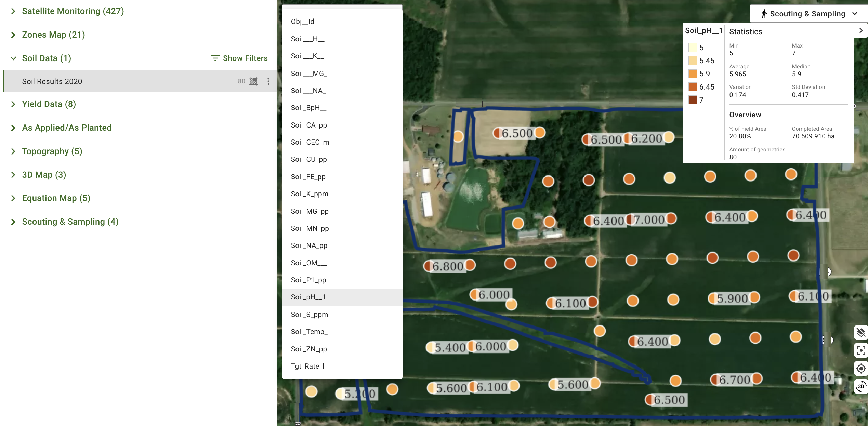Toggle Soil Results 2020 layer visibility
Screen dimensions: 868x426
pos(253,81)
